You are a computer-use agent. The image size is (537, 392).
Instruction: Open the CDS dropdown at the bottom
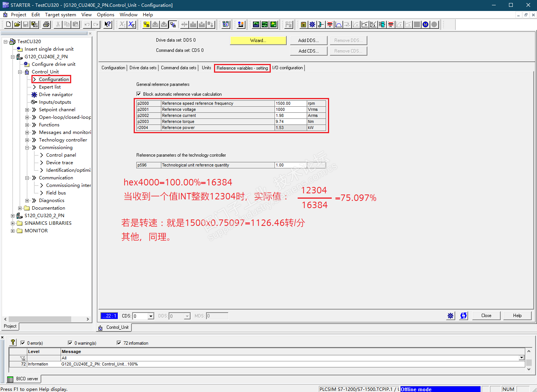point(151,316)
